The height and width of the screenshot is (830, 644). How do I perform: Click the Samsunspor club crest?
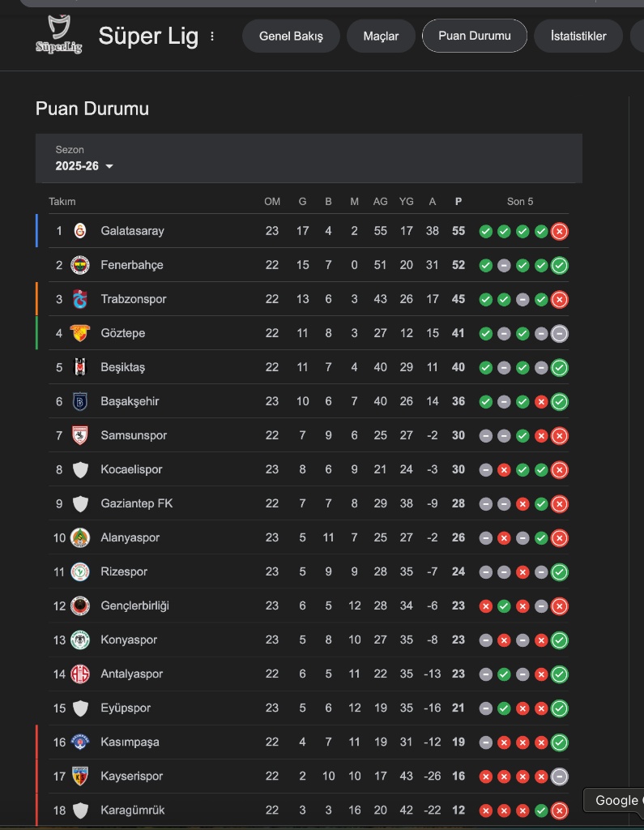(x=80, y=435)
